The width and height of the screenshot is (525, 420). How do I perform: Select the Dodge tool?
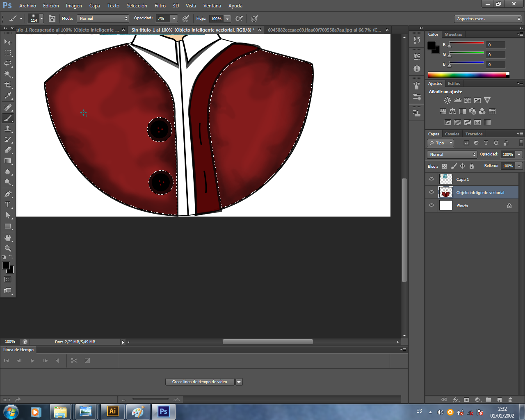pos(8,182)
